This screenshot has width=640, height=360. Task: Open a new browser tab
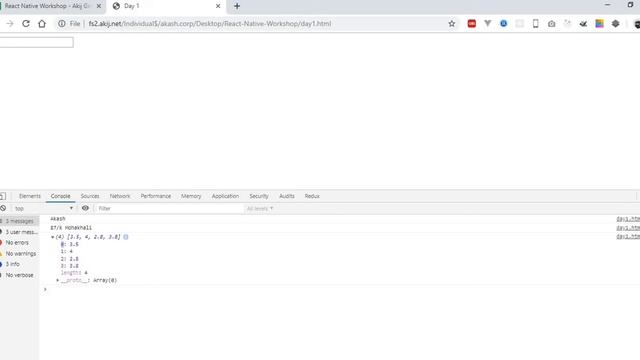[x=237, y=6]
